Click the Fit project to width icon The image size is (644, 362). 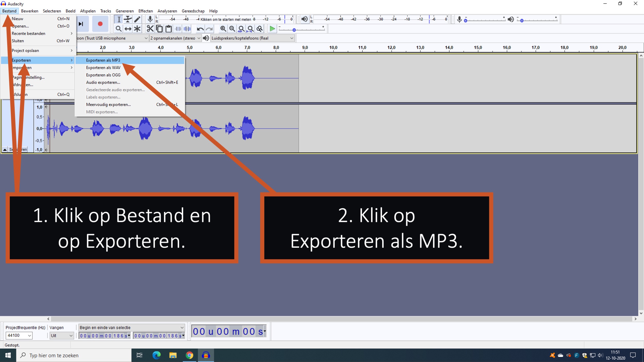pos(250,29)
